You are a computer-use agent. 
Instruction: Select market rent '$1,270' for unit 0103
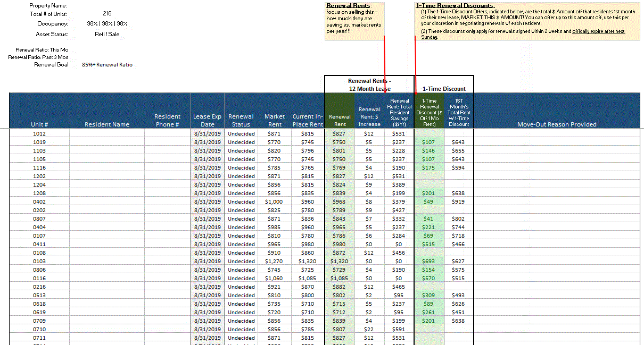coord(275,261)
